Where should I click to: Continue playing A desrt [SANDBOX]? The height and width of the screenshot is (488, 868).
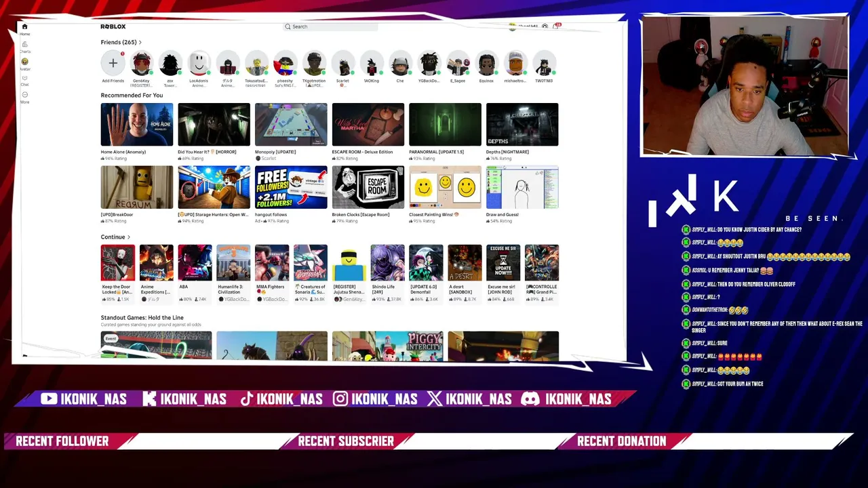(x=465, y=263)
